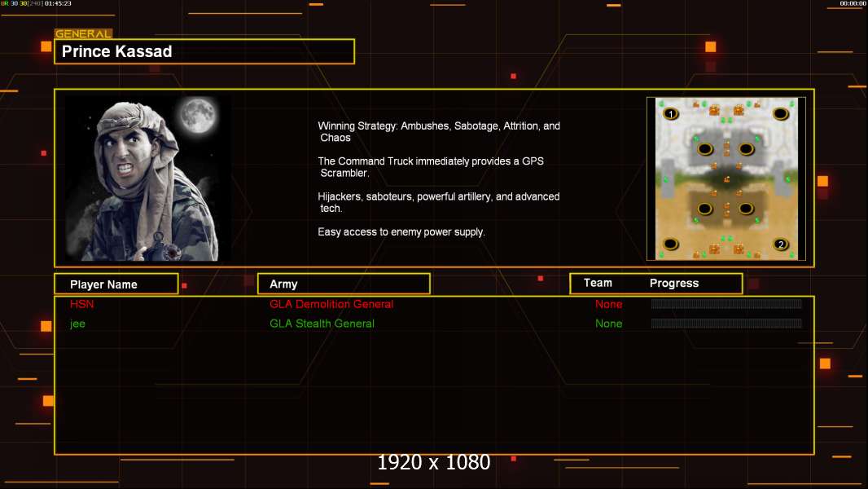Click HSN's team value None
Viewport: 868px width, 489px height.
click(608, 304)
